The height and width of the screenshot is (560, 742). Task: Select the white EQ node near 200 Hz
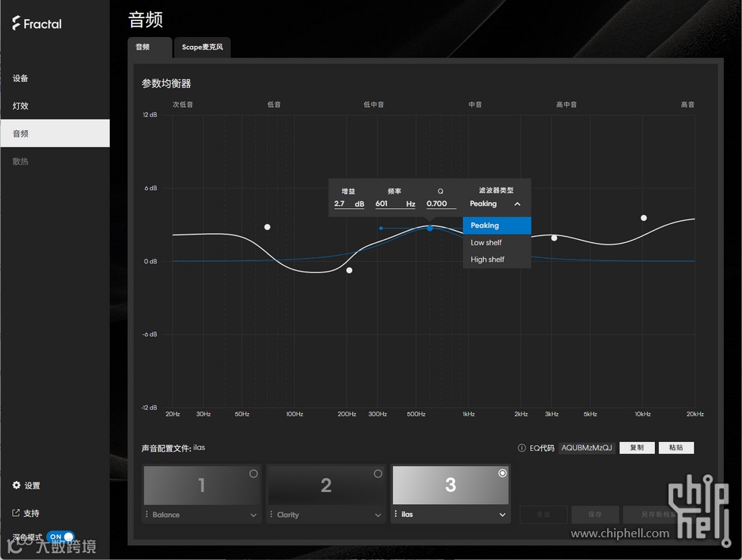tap(349, 271)
